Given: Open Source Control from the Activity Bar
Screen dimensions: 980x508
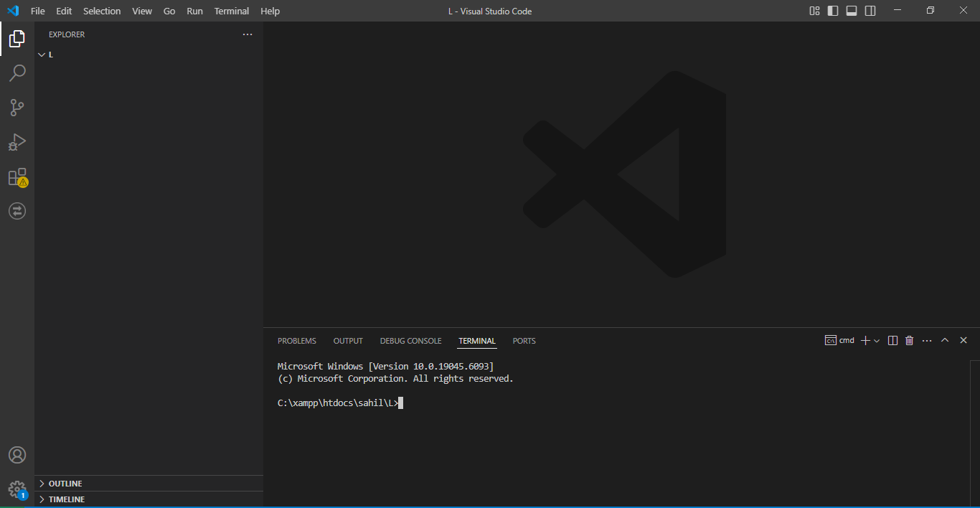Looking at the screenshot, I should [17, 107].
